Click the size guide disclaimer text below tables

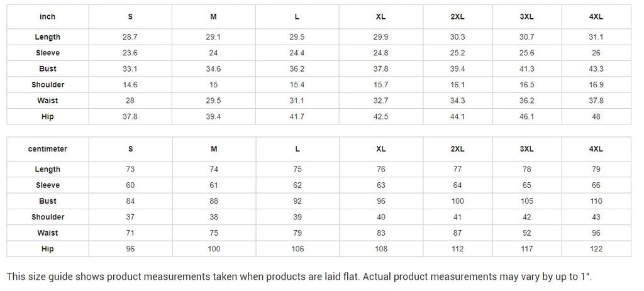(299, 277)
